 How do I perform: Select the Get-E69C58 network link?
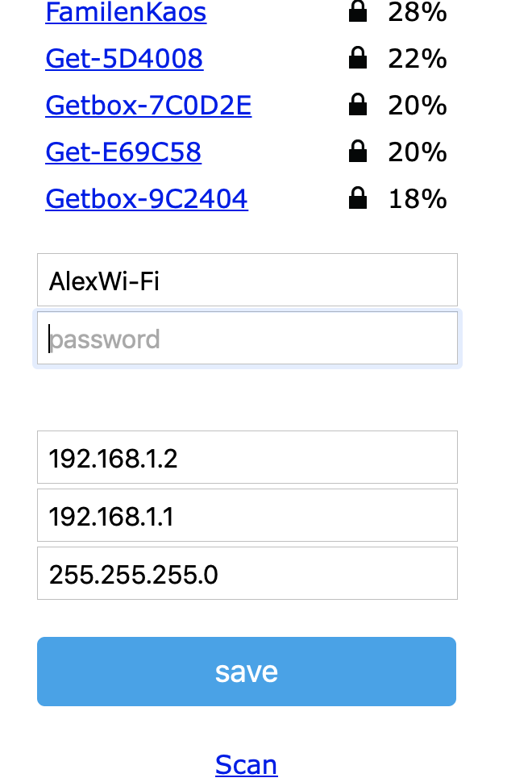point(123,152)
